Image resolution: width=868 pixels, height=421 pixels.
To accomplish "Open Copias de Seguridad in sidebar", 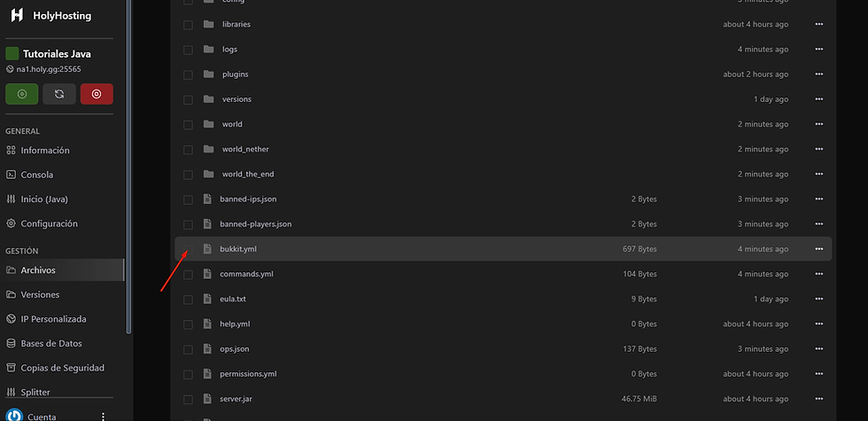I will click(62, 368).
